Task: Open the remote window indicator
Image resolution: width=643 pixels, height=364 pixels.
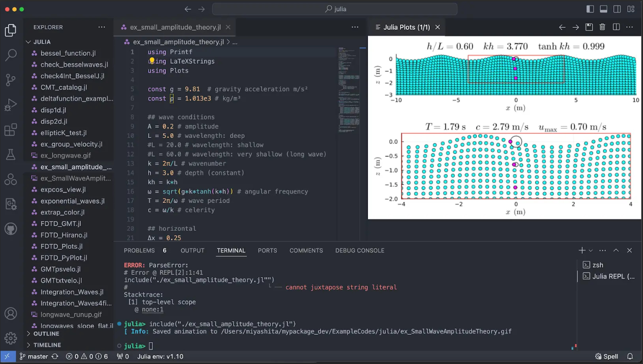Action: coord(7,357)
